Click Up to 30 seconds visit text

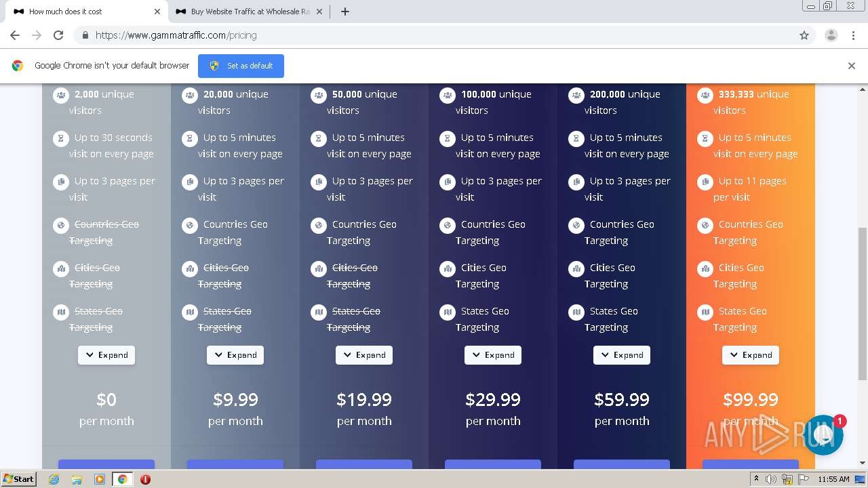point(111,146)
